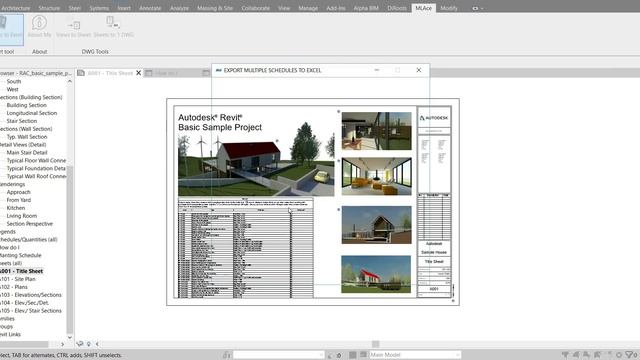Click Project Browser horizontal scroll right arrow
640x360 pixels.
tap(62, 344)
